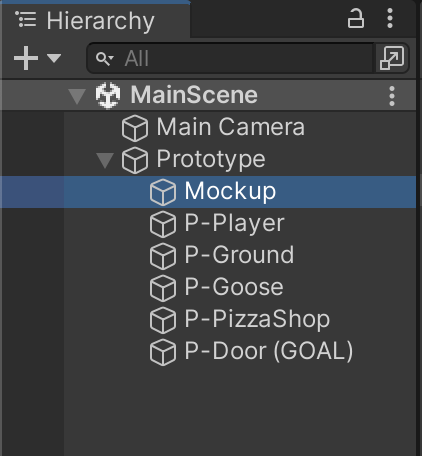The height and width of the screenshot is (456, 422).
Task: Click the Unity logo beside MainScene
Action: (x=108, y=95)
